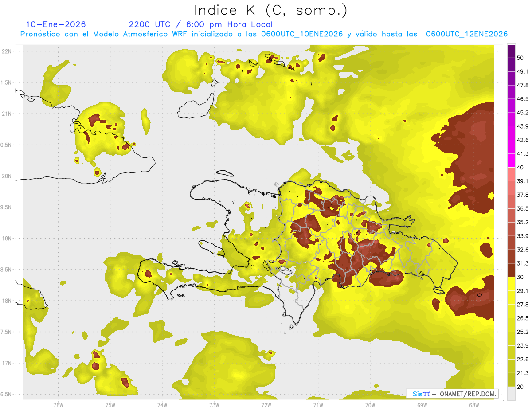Image resolution: width=532 pixels, height=411 pixels.
Task: Click the '49.1' color scale value
Action: pos(523,71)
